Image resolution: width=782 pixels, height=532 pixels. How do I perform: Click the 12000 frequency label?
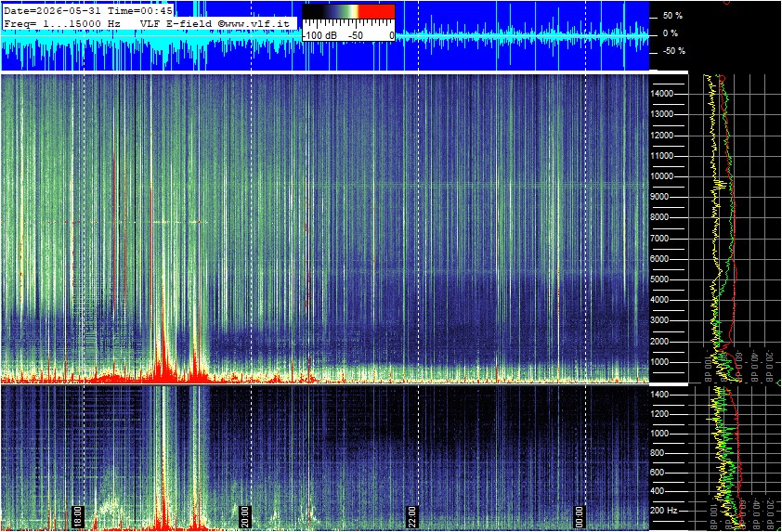[x=662, y=136]
